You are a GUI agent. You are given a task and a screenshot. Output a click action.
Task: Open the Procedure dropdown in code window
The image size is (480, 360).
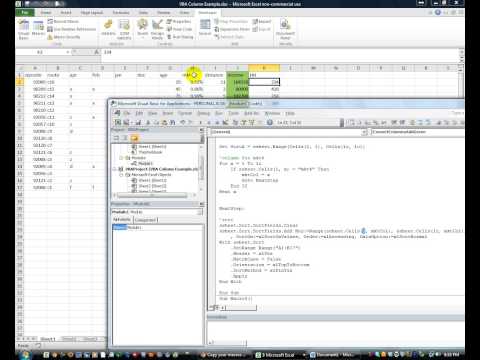click(417, 132)
